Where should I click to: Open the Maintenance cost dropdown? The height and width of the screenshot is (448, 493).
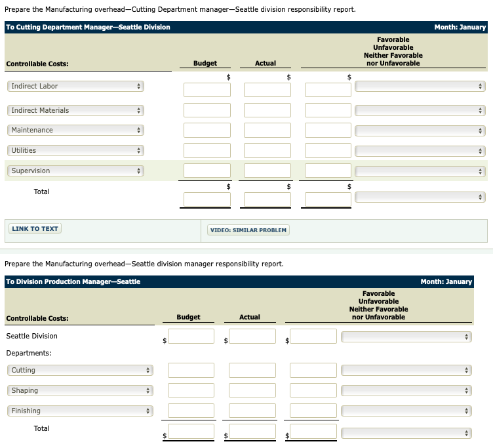[75, 131]
